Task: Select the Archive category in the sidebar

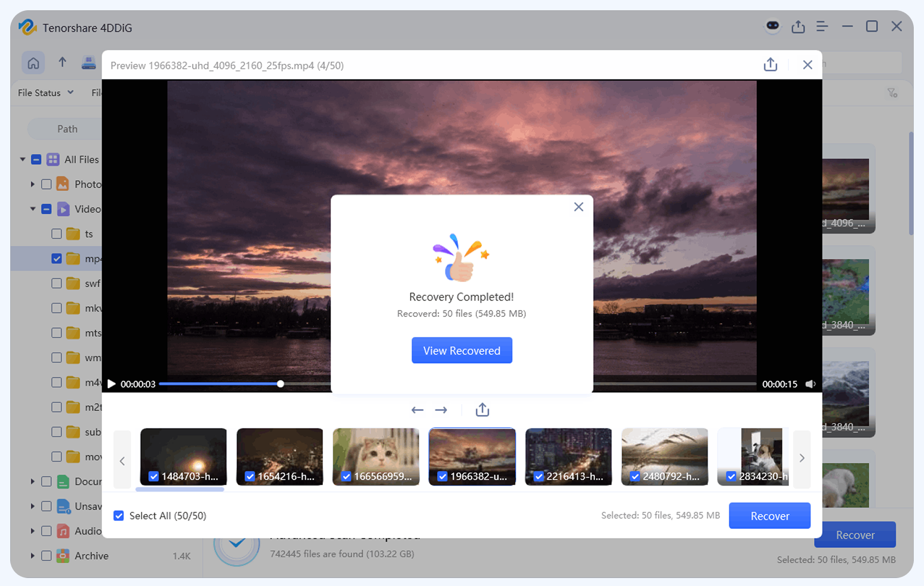Action: coord(91,556)
